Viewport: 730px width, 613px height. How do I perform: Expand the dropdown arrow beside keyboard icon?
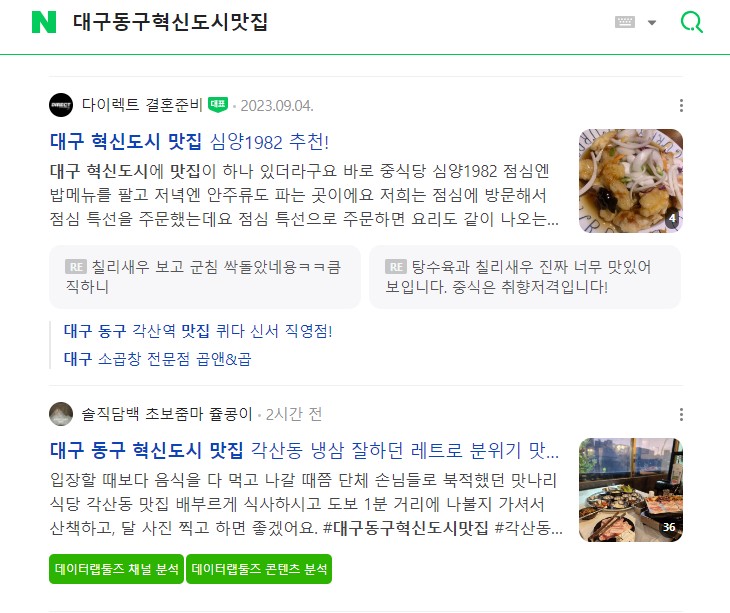pyautogui.click(x=652, y=22)
